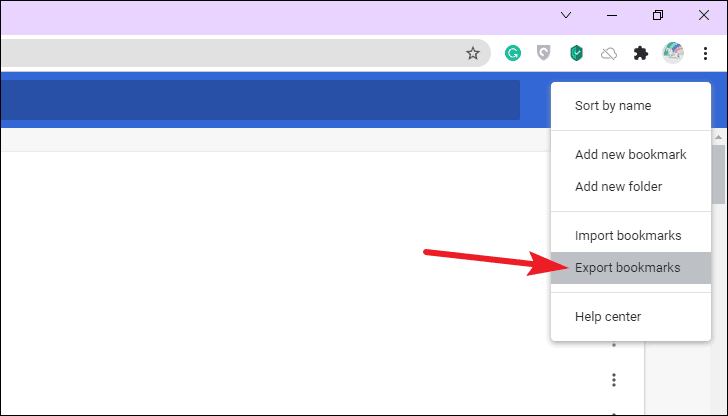The width and height of the screenshot is (728, 416).
Task: Click the vertical scrollbar thumb
Action: click(x=719, y=174)
